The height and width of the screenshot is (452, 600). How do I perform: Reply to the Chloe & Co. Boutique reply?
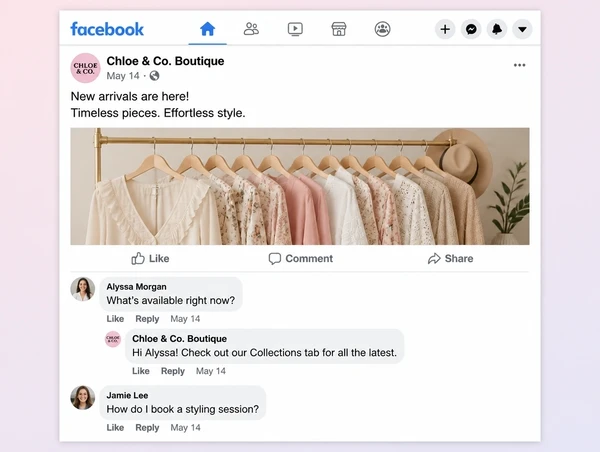pyautogui.click(x=173, y=371)
